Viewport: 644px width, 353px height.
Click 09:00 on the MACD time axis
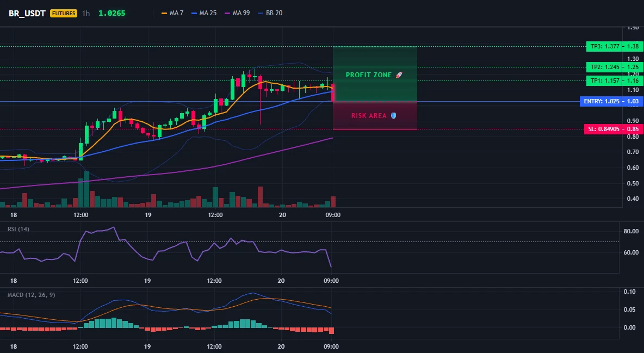tap(331, 346)
